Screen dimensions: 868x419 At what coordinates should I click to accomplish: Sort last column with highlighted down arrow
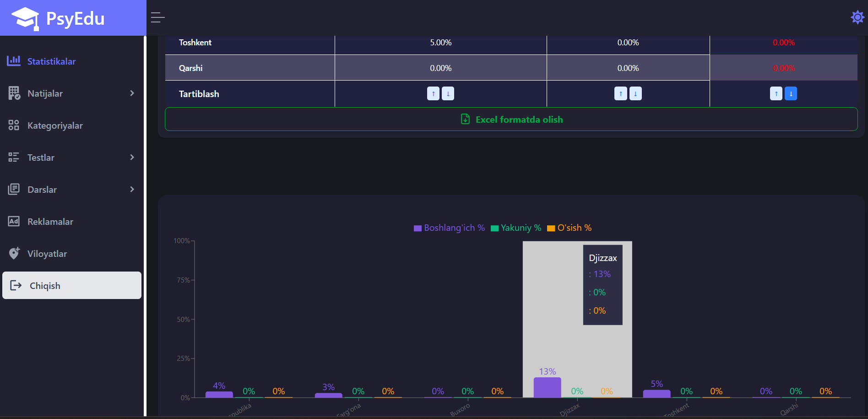pyautogui.click(x=791, y=93)
